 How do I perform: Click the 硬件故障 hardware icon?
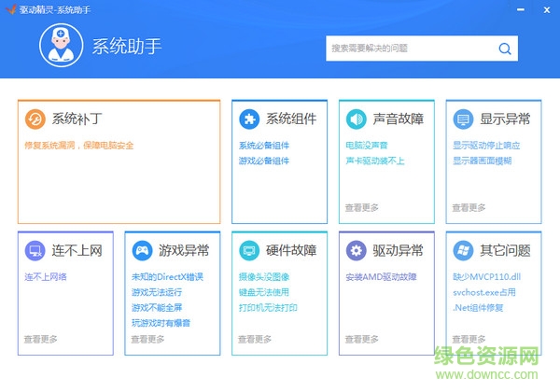tap(249, 250)
